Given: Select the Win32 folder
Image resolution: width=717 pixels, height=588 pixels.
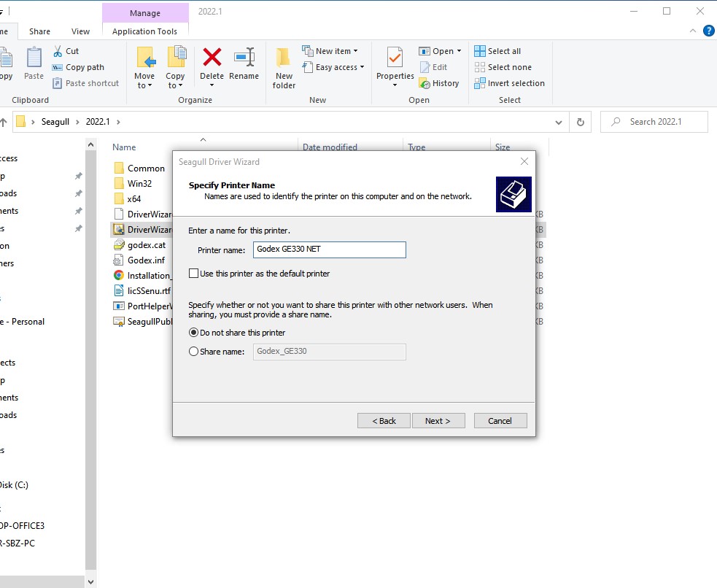Looking at the screenshot, I should point(133,184).
